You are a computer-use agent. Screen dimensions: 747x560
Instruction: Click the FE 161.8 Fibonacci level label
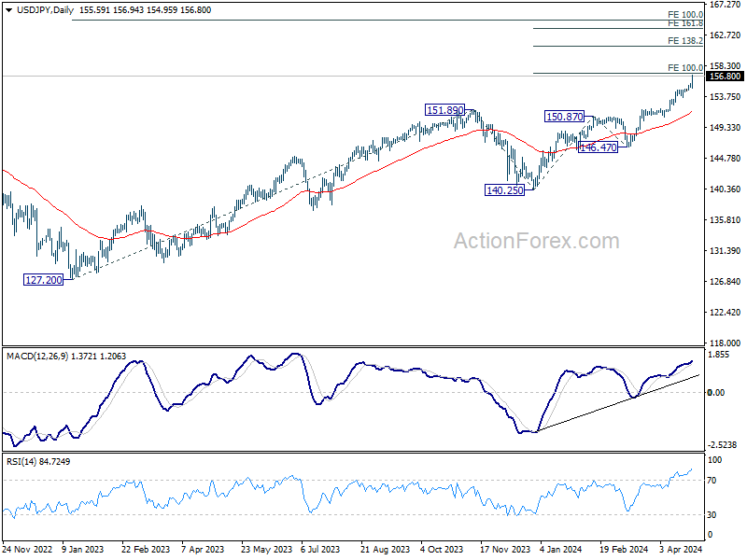[x=685, y=24]
